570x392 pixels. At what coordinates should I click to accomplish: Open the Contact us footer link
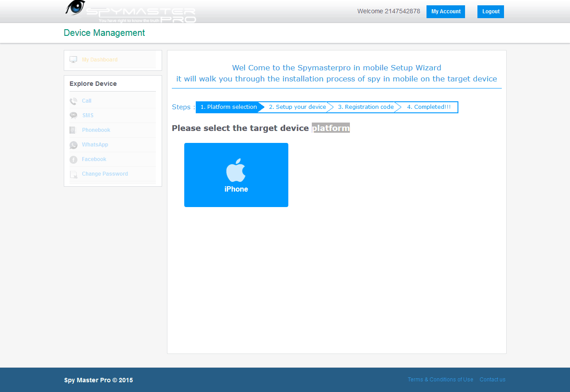(x=492, y=380)
